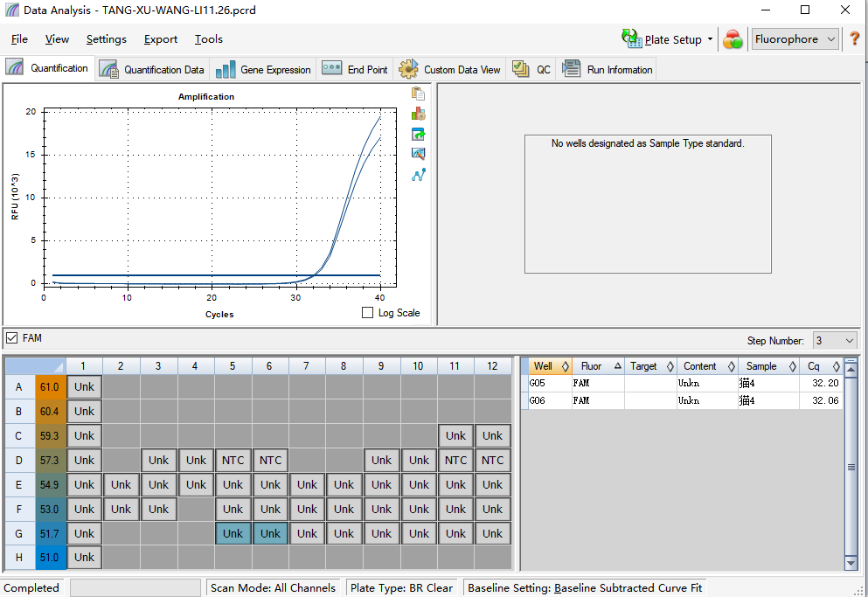
Task: Click the chart export arrow icon
Action: (418, 134)
